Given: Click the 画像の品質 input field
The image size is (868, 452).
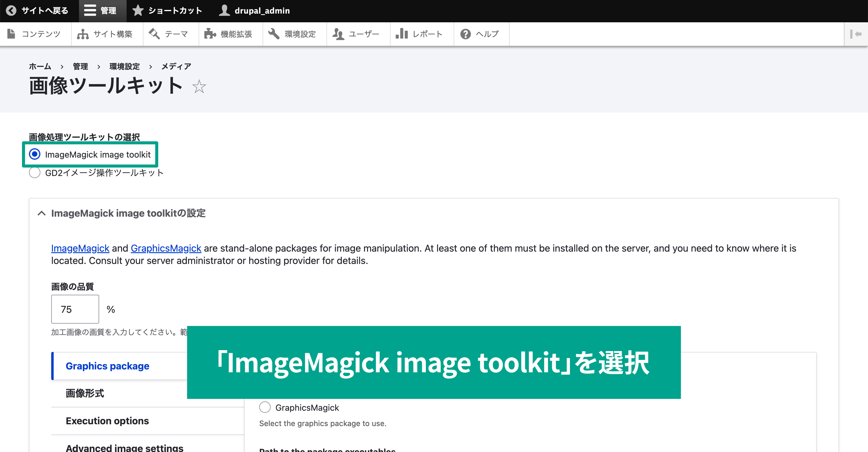Looking at the screenshot, I should 75,309.
